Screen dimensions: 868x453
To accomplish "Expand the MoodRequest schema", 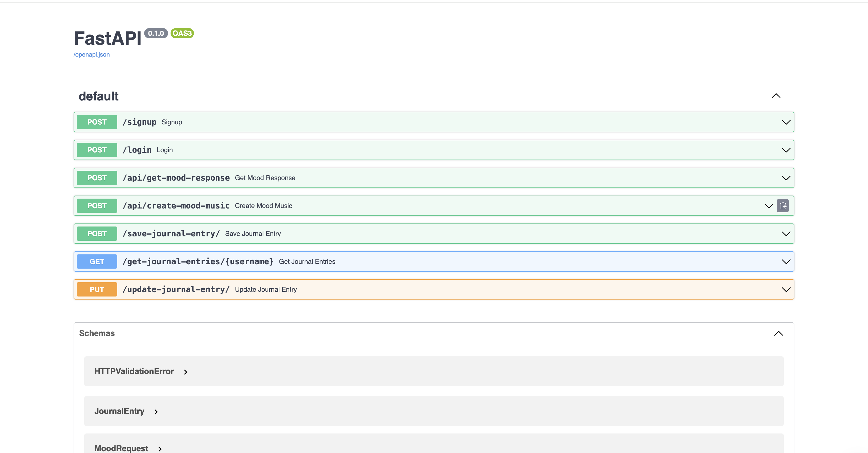I will point(160,449).
